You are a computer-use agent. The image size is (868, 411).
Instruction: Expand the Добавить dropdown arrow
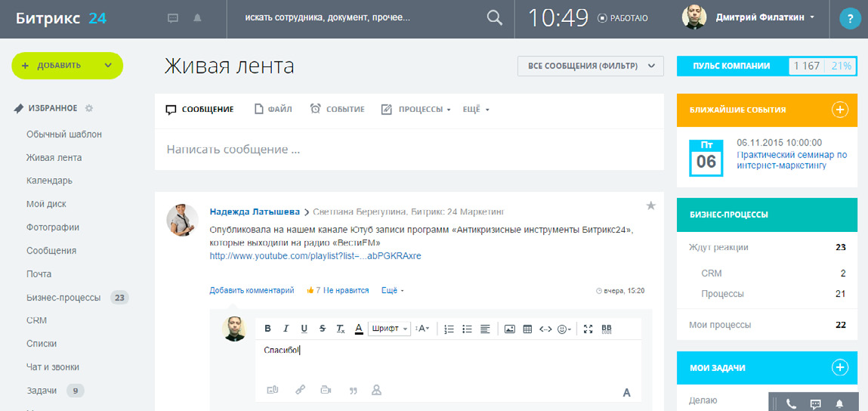point(108,66)
